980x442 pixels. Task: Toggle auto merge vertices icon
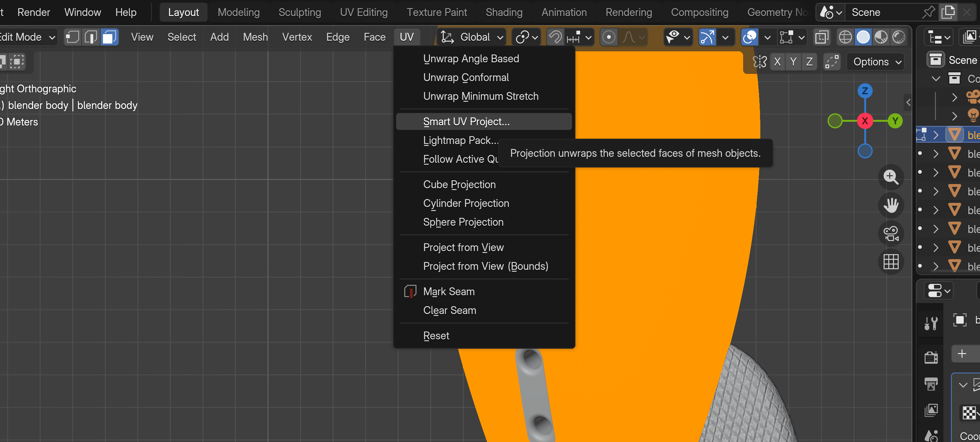[831, 62]
